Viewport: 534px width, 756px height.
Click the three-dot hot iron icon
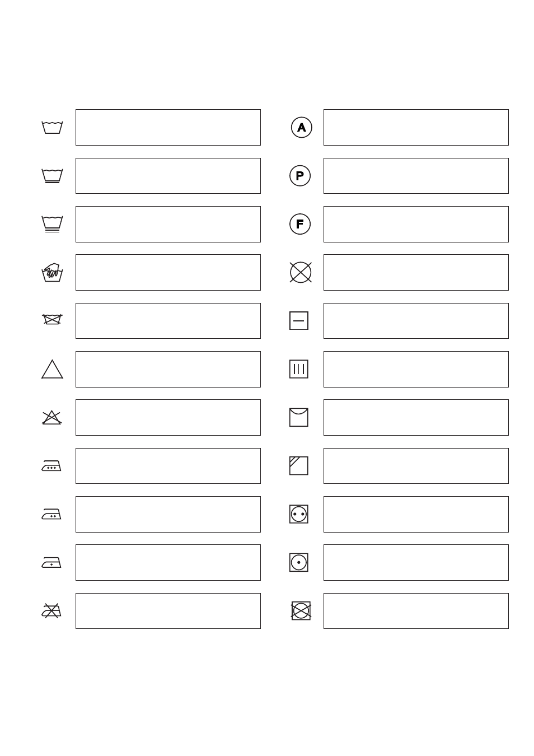(51, 466)
